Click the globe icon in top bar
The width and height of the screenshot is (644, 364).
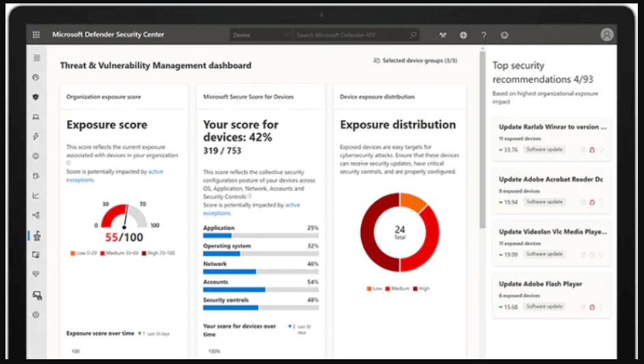(x=464, y=35)
